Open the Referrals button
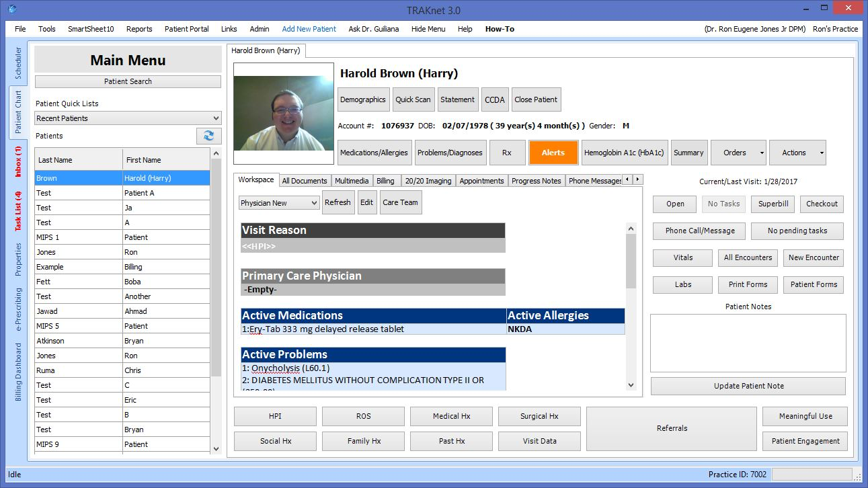 [x=672, y=428]
